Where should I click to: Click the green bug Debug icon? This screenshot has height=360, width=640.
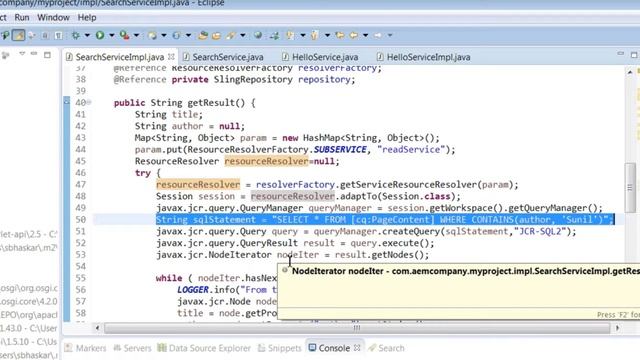pos(76,36)
